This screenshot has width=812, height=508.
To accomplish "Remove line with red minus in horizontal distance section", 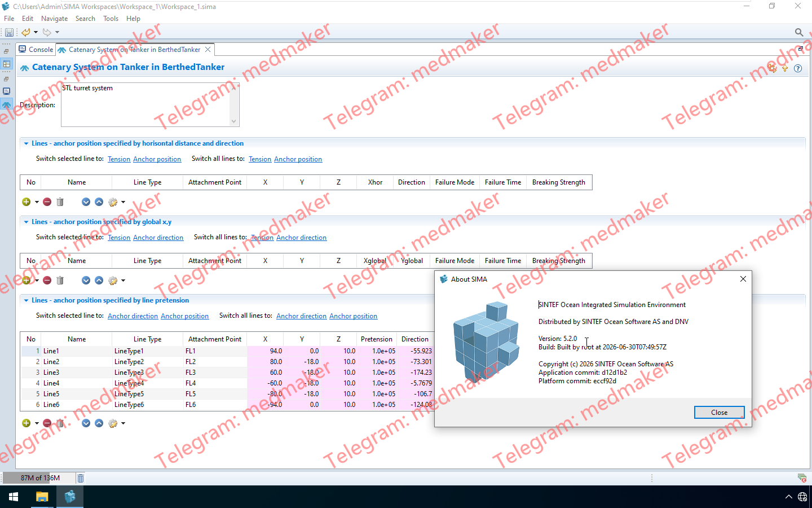I will pyautogui.click(x=47, y=202).
